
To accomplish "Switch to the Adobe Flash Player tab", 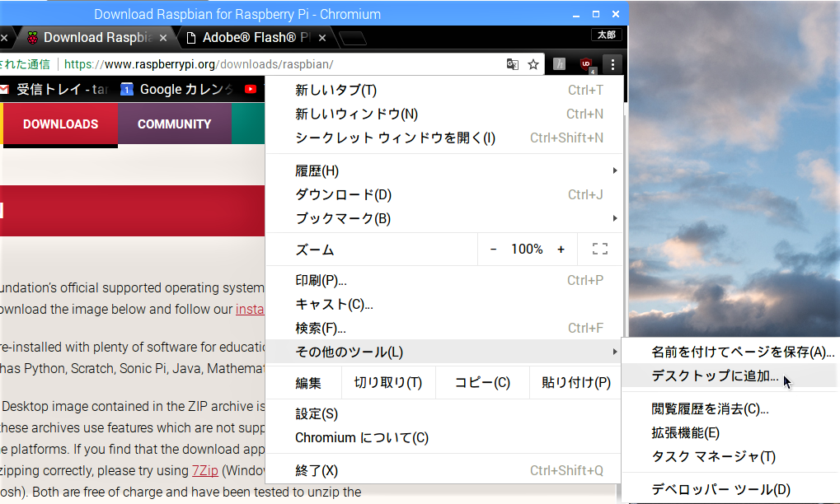I will point(256,37).
